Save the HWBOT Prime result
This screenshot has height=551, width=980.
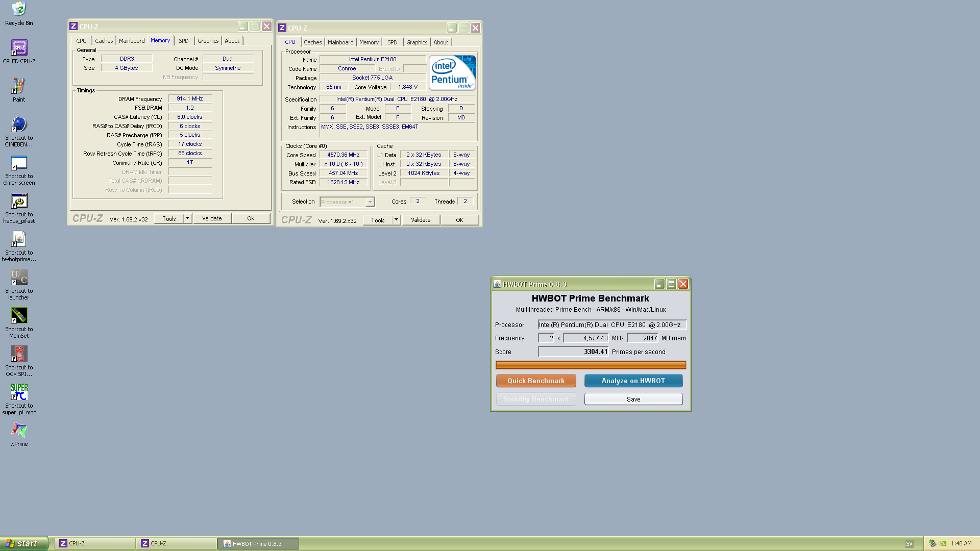pyautogui.click(x=633, y=399)
